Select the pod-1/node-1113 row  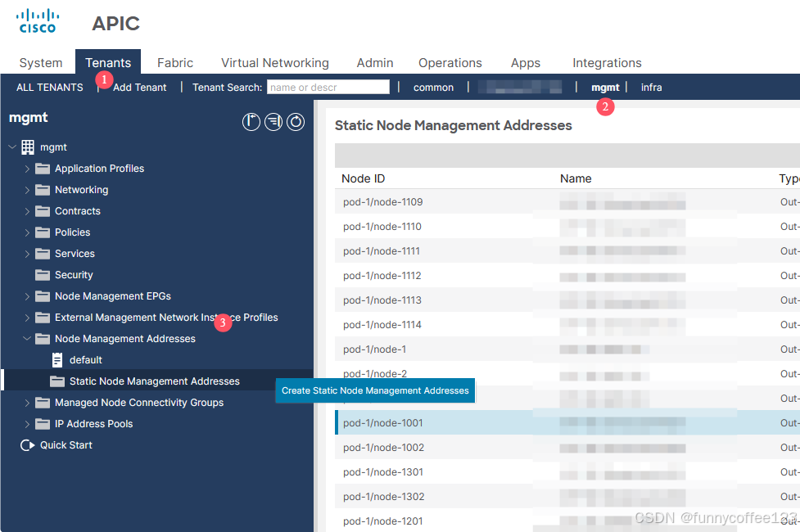567,300
